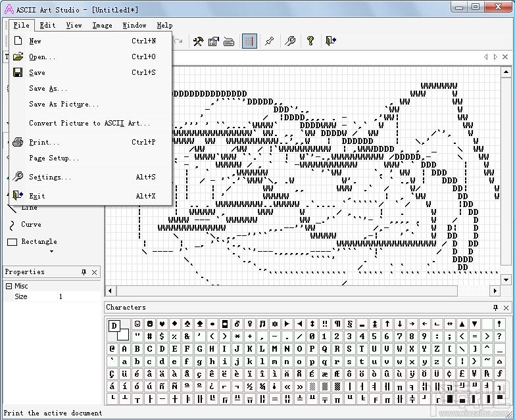Pick the section sign § character
Viewport: 515px width, 420px height.
point(349,324)
